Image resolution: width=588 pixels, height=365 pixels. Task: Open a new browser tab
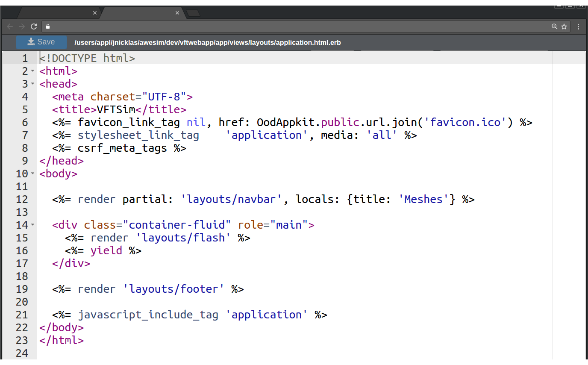tap(193, 13)
